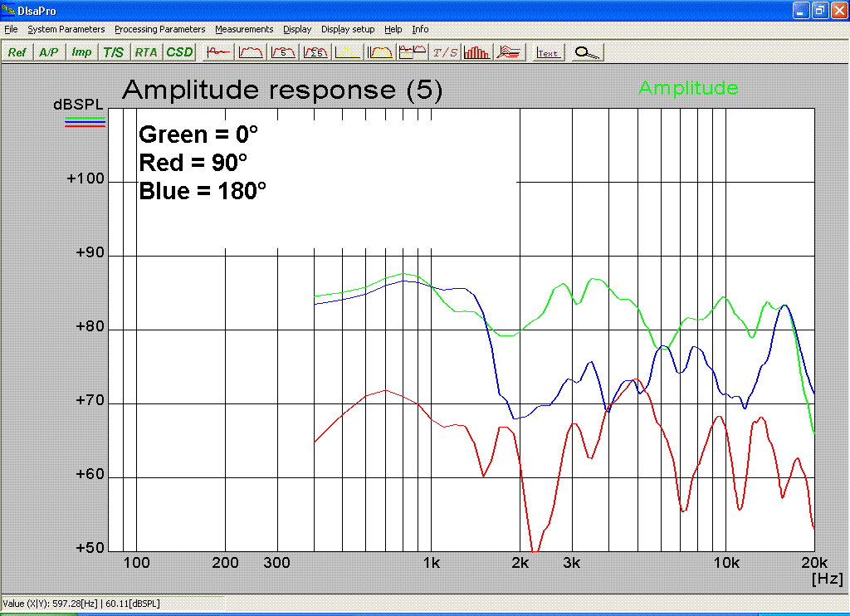Screen dimensions: 850x616
Task: Click the sum Σ5 curves icon
Action: [315, 52]
